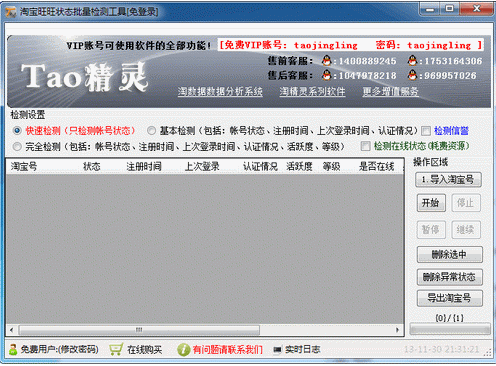Click the window resize grip in corner

tap(487, 354)
